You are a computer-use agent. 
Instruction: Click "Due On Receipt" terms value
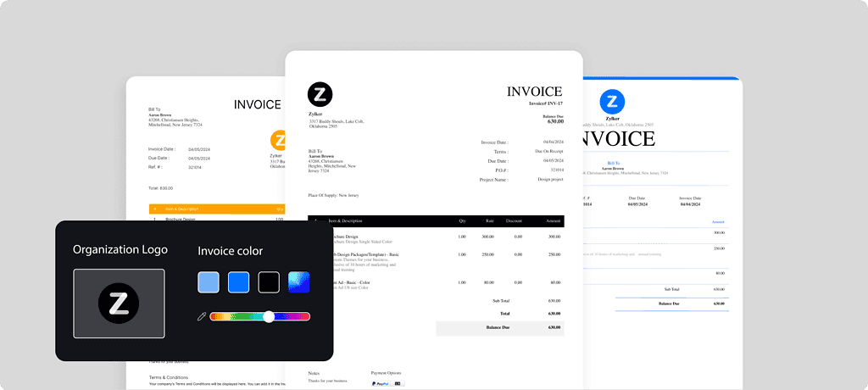pos(549,151)
